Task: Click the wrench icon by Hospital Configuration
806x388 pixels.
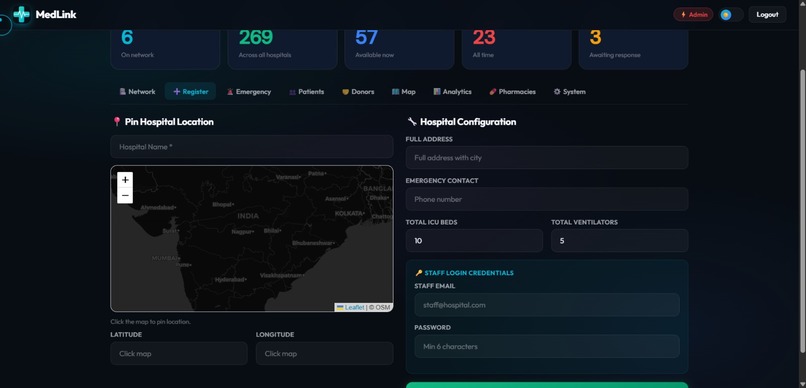Action: click(412, 122)
